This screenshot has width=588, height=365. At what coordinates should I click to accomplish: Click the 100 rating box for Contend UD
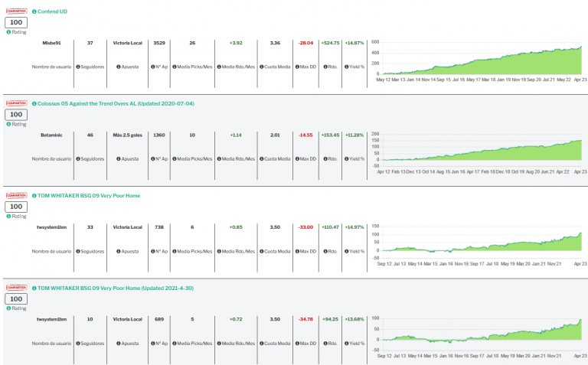[16, 23]
